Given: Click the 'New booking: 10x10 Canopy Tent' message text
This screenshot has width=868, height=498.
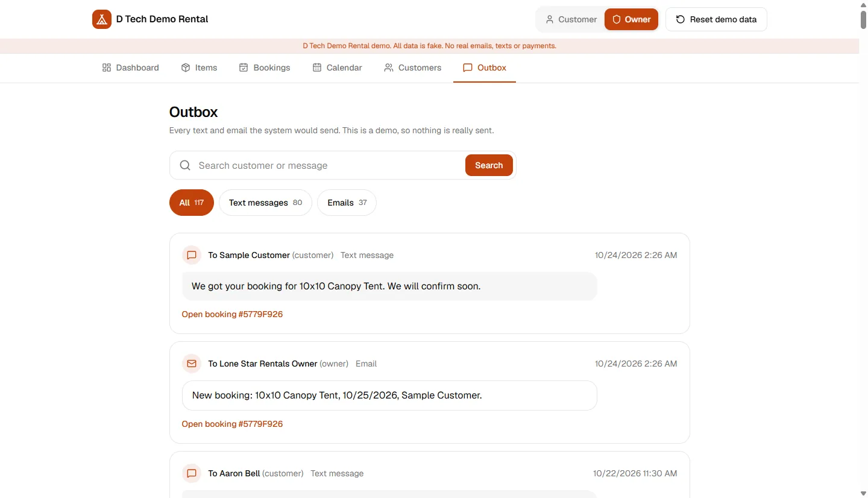Looking at the screenshot, I should (x=337, y=396).
